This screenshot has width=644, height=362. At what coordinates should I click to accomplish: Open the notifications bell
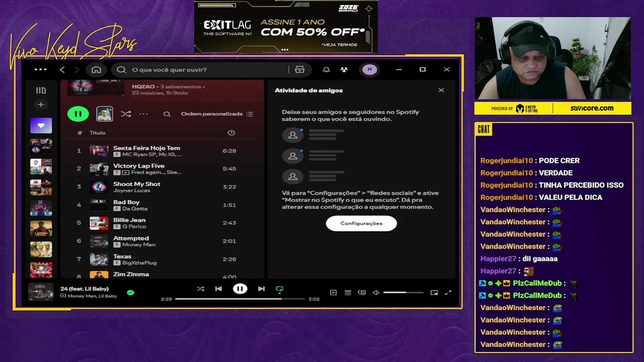click(327, 70)
